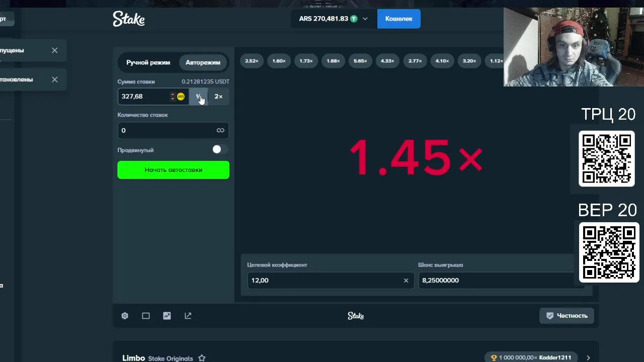Open the game in pop-out window icon
This screenshot has height=362, width=644.
point(188,316)
